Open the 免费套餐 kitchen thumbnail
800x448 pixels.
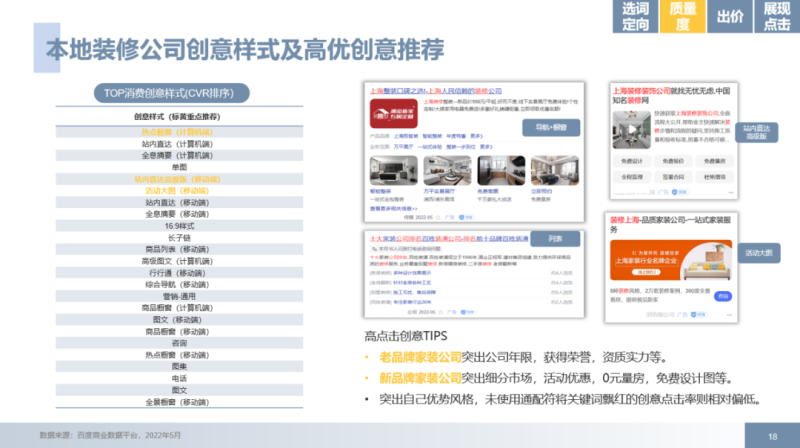click(x=501, y=170)
